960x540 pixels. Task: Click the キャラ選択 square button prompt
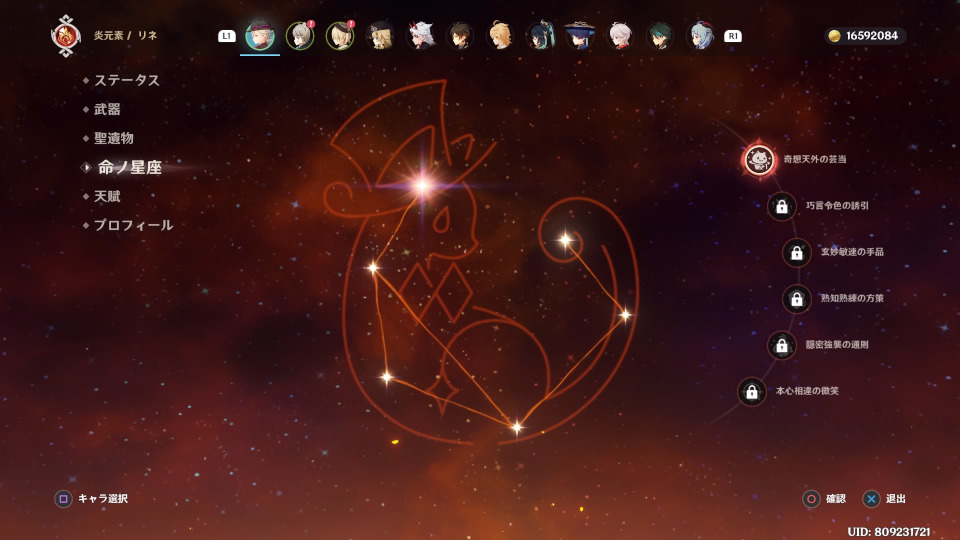click(x=92, y=498)
